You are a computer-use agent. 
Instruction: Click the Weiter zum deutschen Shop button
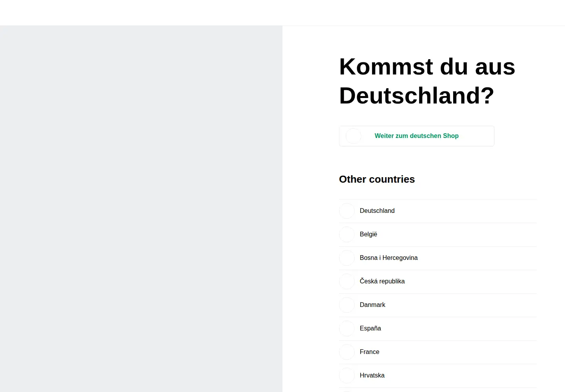pos(417,136)
